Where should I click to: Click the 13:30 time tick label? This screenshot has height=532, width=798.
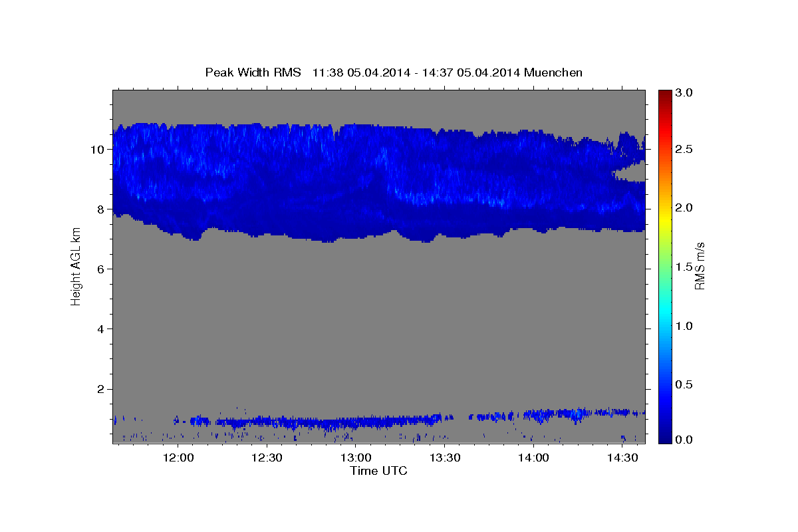click(444, 458)
